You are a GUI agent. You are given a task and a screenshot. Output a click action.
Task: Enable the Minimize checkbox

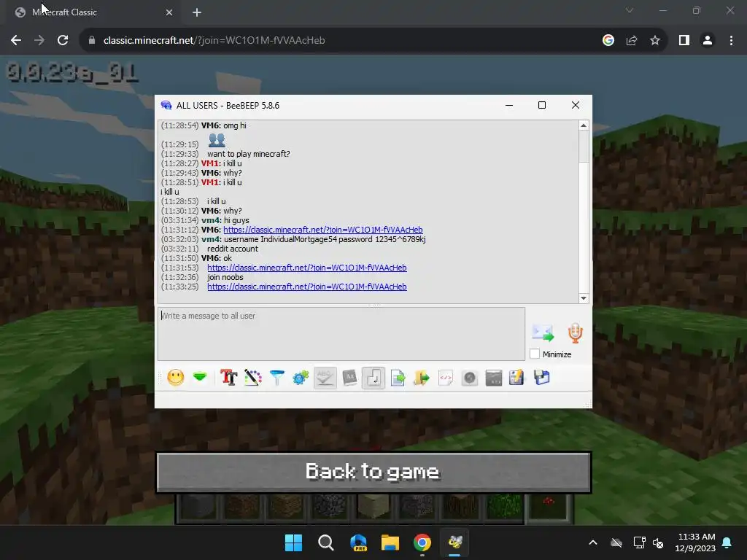point(535,354)
